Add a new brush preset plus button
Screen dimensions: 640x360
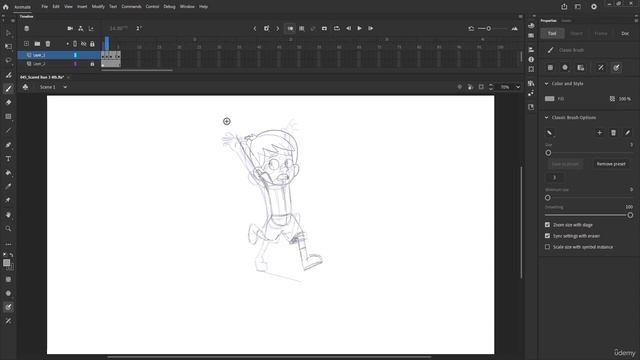coord(599,133)
